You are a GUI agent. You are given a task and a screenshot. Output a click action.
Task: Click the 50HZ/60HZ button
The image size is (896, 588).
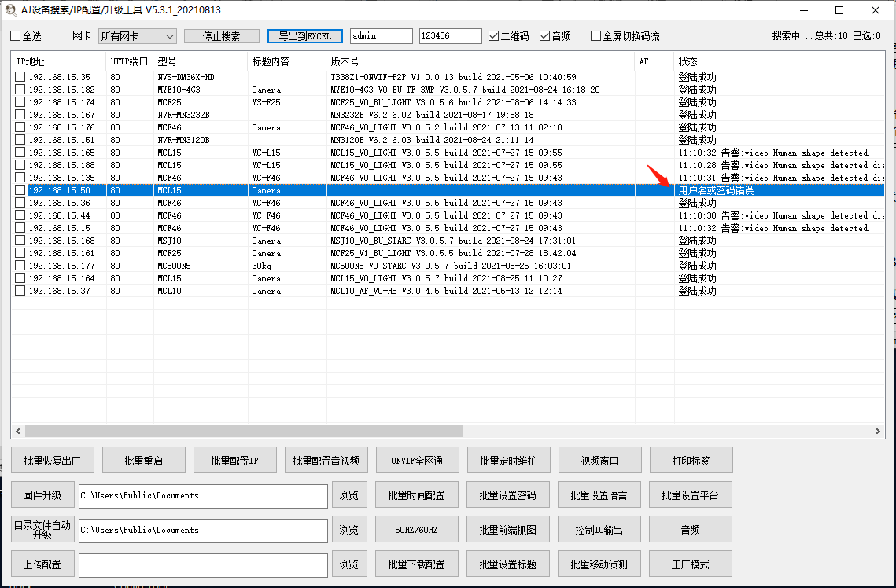pos(417,528)
